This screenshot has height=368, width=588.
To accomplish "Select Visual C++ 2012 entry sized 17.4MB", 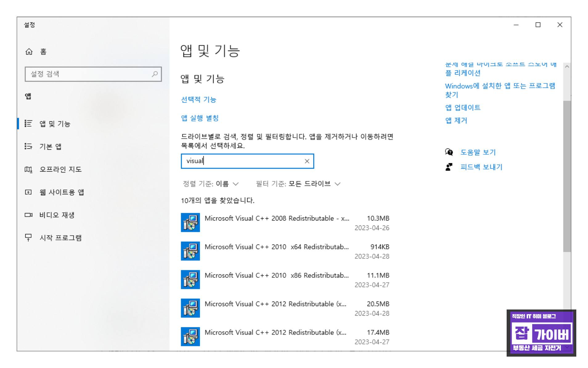I will point(285,337).
